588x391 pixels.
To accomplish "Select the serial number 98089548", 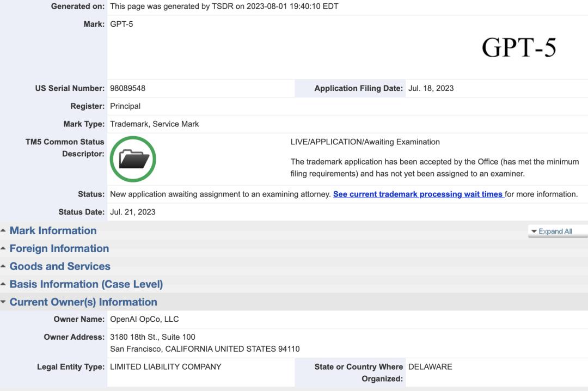I will tap(127, 88).
